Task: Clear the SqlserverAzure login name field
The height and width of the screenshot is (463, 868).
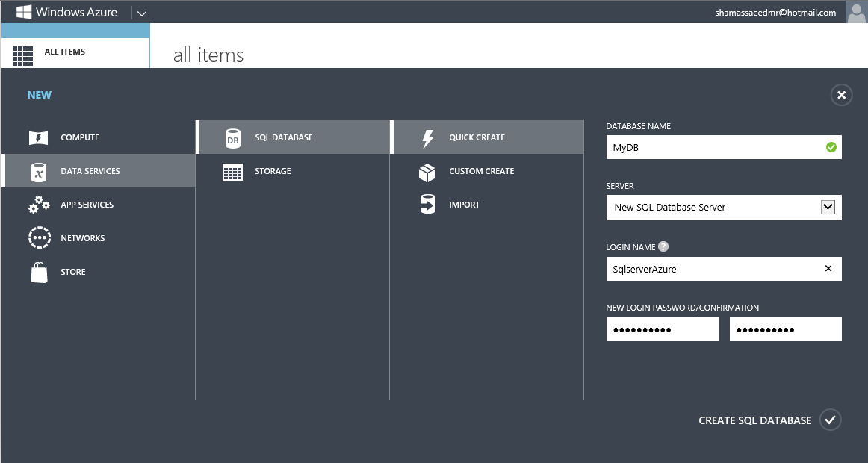Action: click(x=828, y=268)
